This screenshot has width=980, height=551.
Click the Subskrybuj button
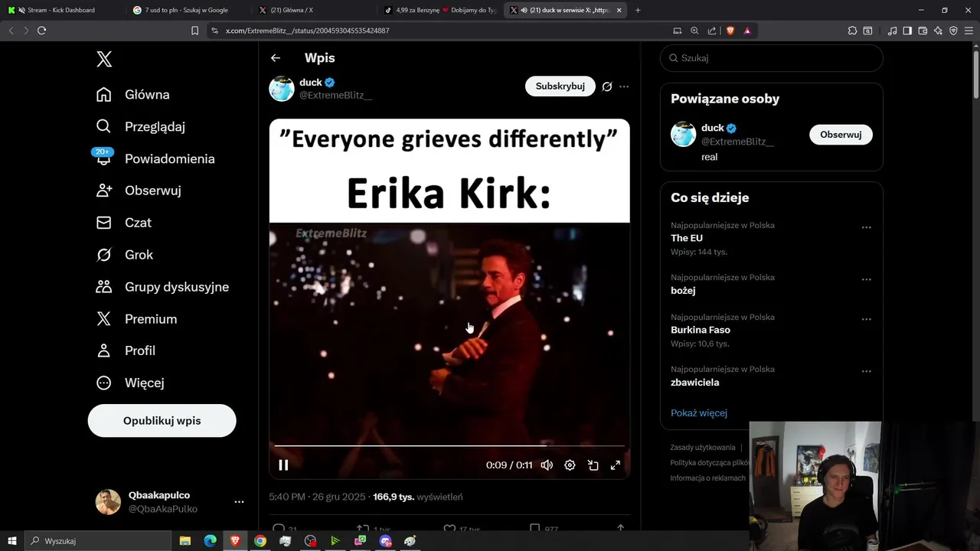coord(560,86)
